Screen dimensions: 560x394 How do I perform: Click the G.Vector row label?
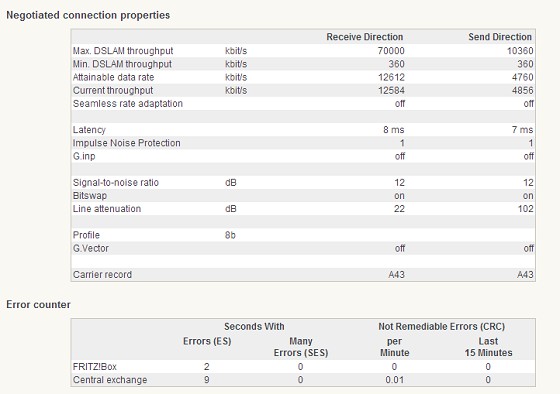pos(90,248)
